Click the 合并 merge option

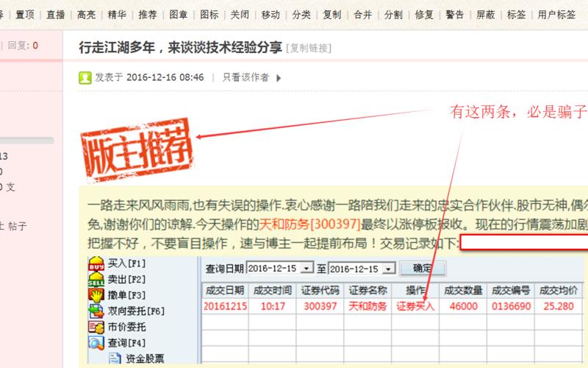point(362,15)
